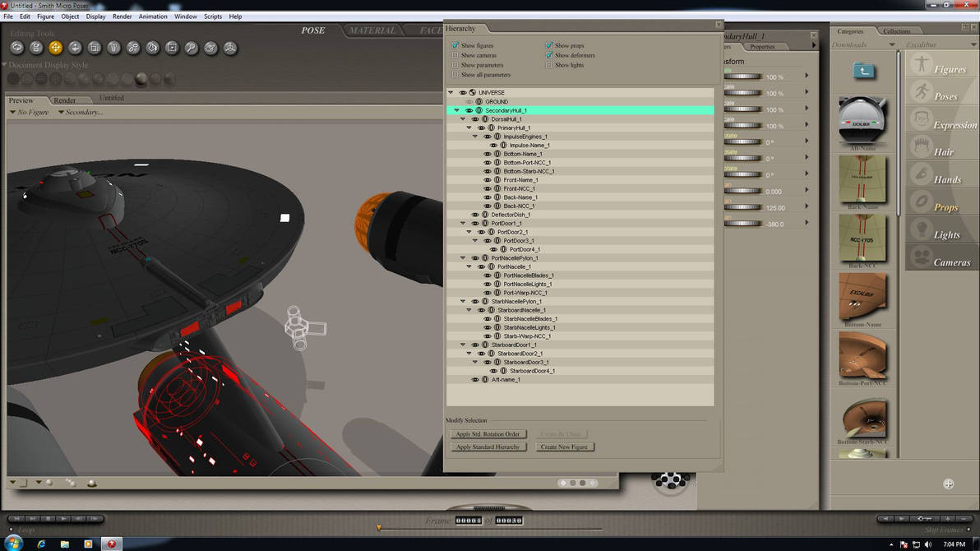Enable the Show lights checkbox
Viewport: 980px width, 551px height.
tap(548, 64)
